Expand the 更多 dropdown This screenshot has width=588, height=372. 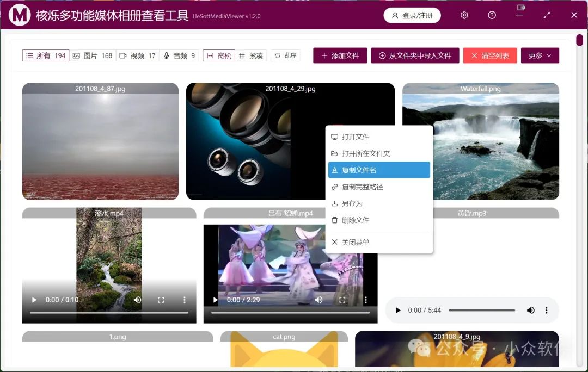(x=540, y=55)
